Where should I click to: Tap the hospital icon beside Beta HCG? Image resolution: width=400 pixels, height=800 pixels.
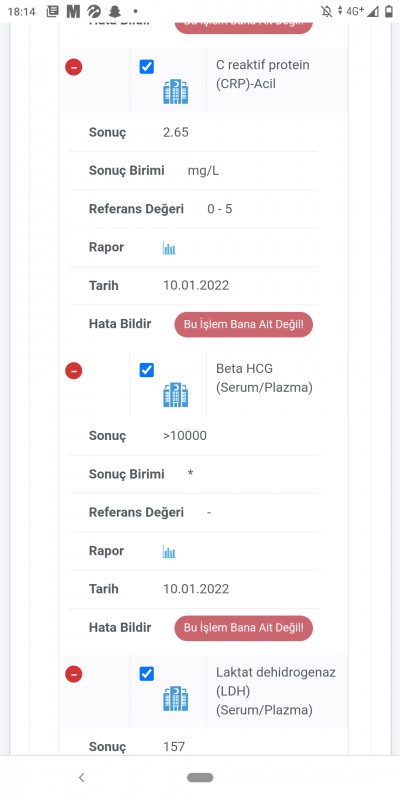(176, 395)
